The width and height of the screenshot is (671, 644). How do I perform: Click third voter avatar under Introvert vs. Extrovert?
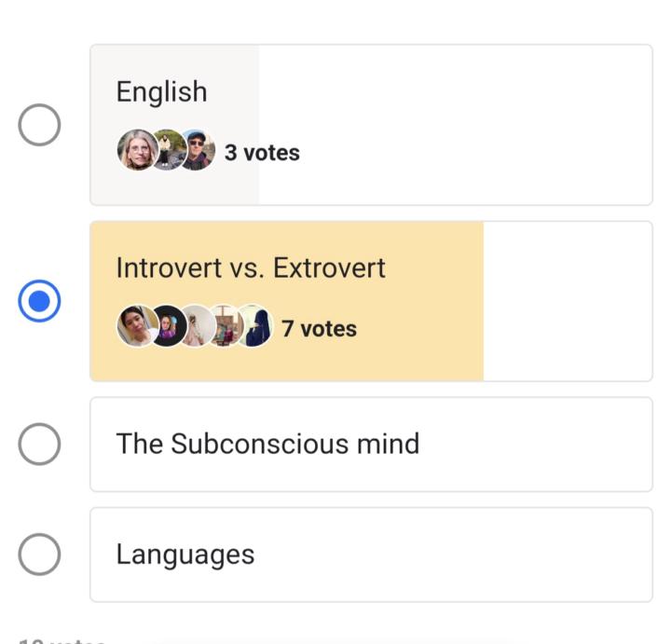tap(195, 327)
